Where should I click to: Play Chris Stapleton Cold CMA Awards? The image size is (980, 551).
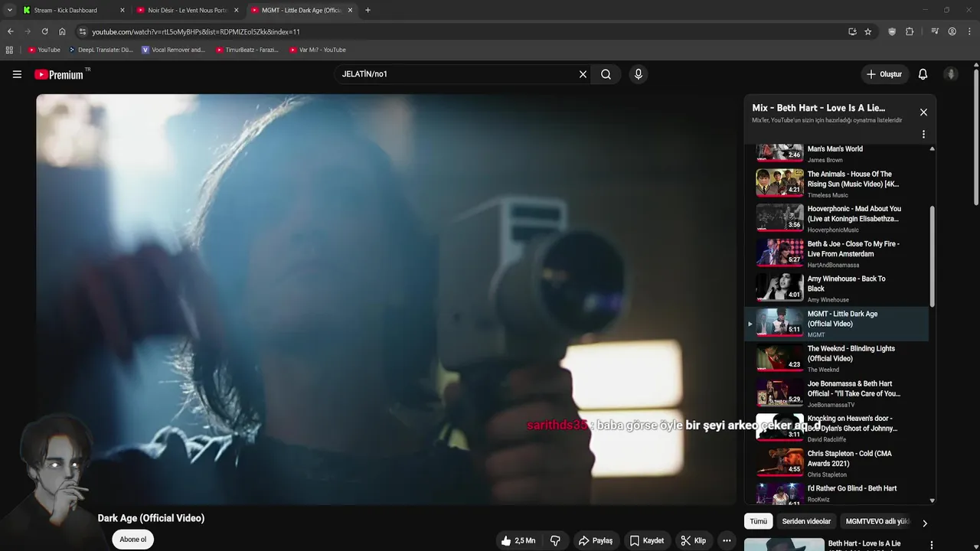[x=837, y=463]
